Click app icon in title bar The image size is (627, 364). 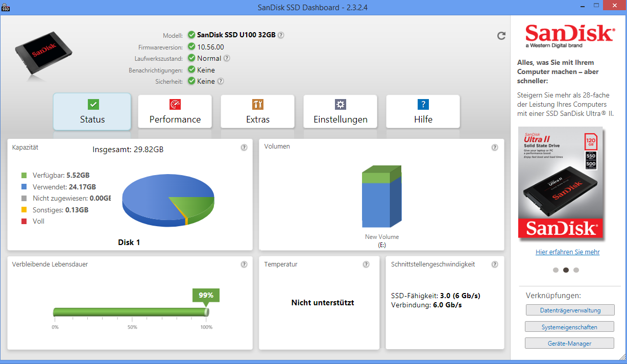click(6, 7)
